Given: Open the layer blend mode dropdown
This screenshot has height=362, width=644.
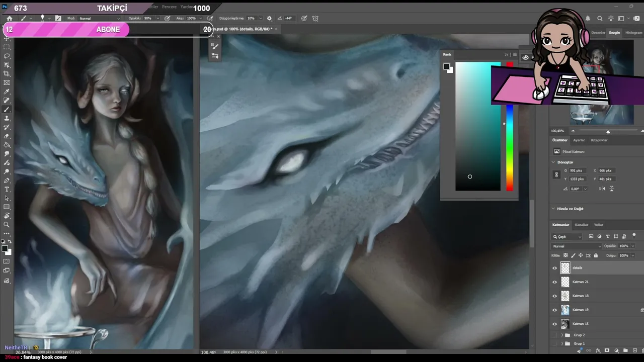Looking at the screenshot, I should point(577,246).
